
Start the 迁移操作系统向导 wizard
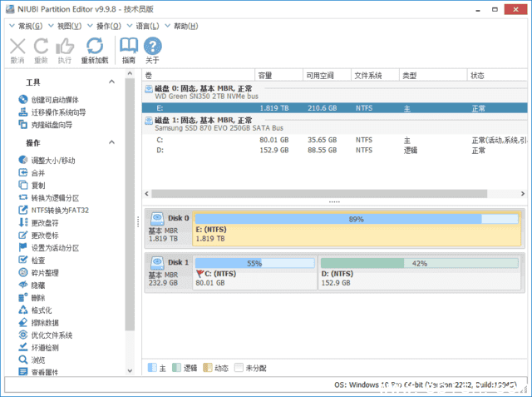coord(58,112)
